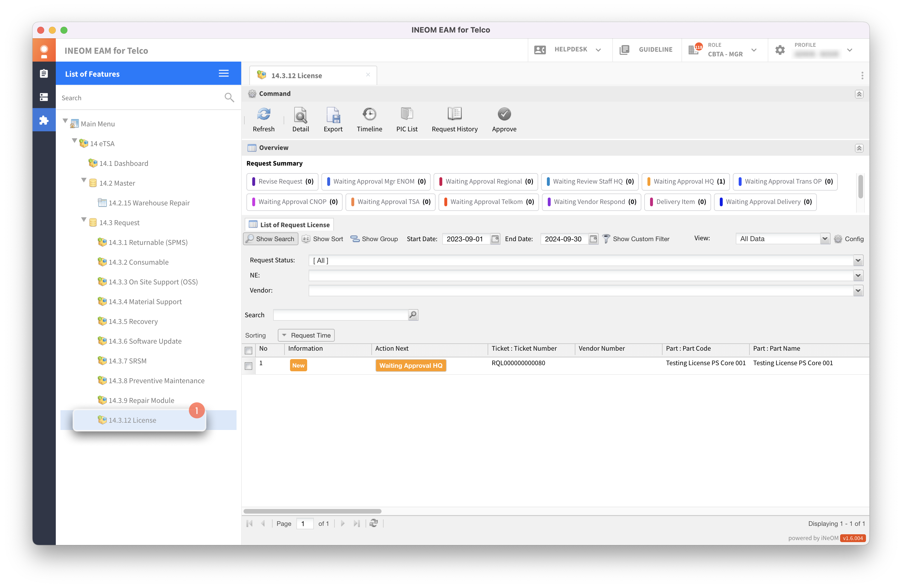Click the pager refresh icon
The width and height of the screenshot is (902, 588).
pyautogui.click(x=374, y=523)
